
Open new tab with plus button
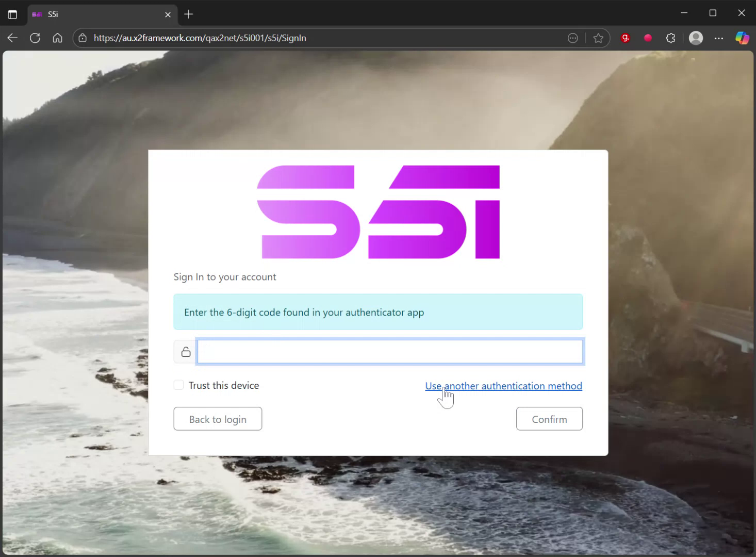click(x=189, y=14)
